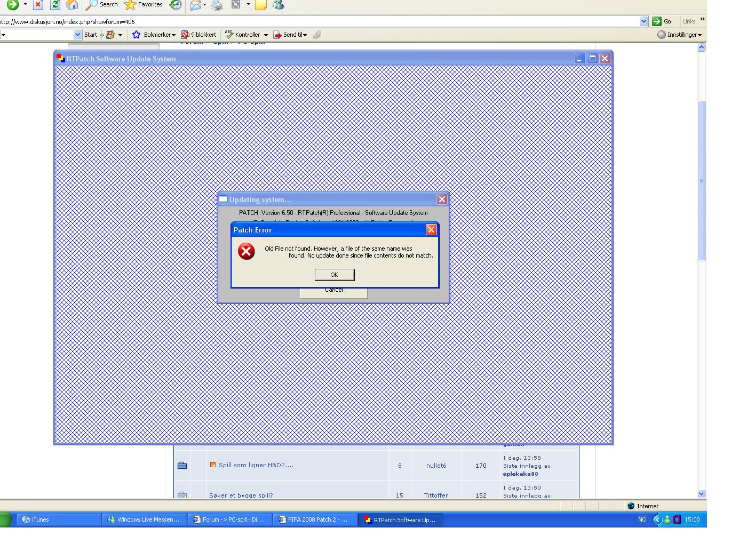Viewport: 747px width, 560px height.
Task: Click the Mail envelope icon
Action: point(195,5)
